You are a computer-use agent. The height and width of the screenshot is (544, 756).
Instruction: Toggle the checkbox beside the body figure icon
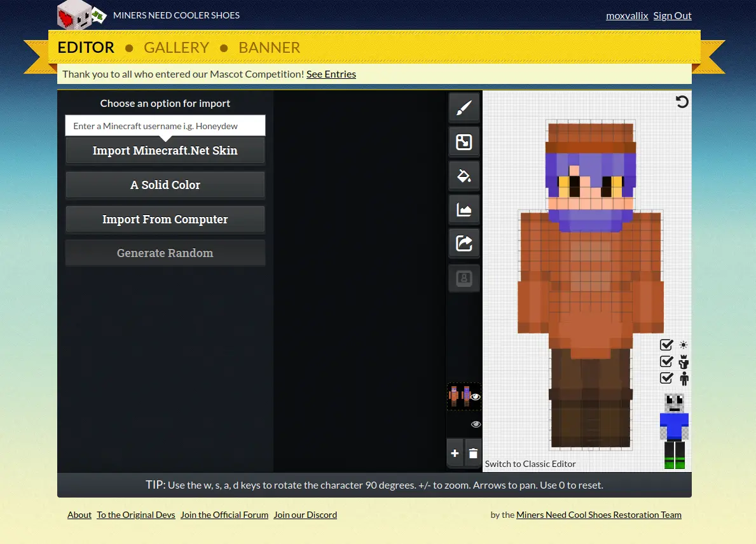pos(666,378)
